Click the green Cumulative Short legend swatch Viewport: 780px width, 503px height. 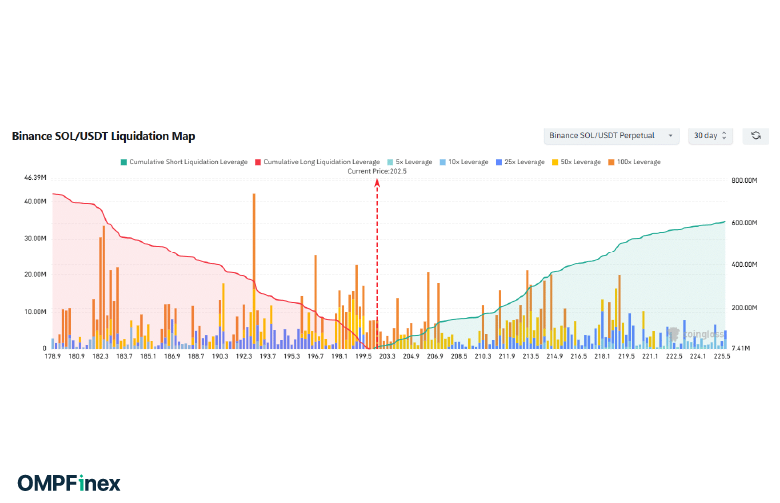(x=124, y=162)
